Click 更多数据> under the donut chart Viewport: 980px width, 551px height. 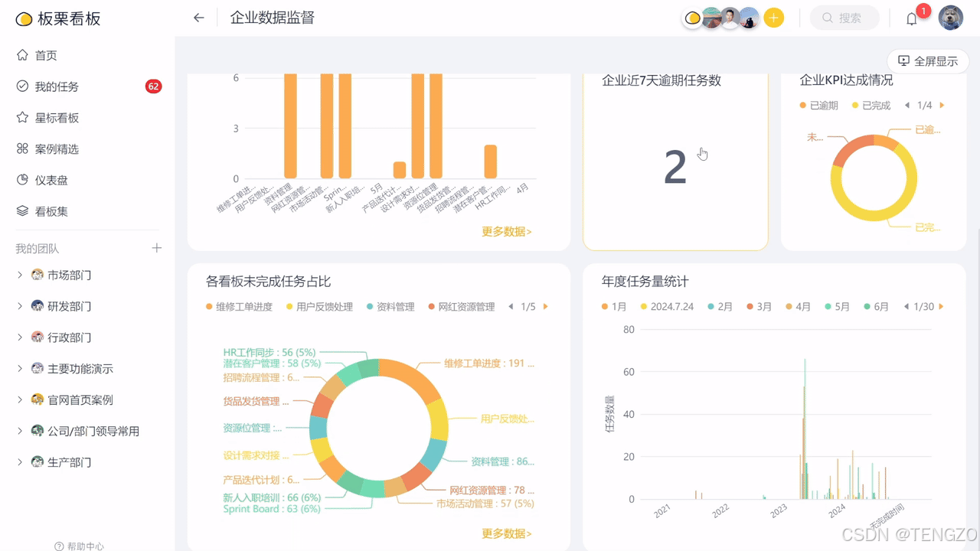pyautogui.click(x=507, y=533)
